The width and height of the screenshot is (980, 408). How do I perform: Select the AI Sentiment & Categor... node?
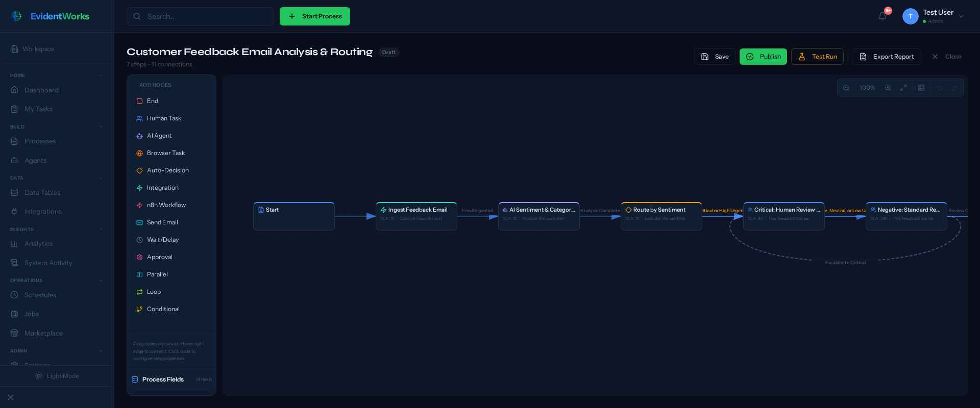click(539, 216)
